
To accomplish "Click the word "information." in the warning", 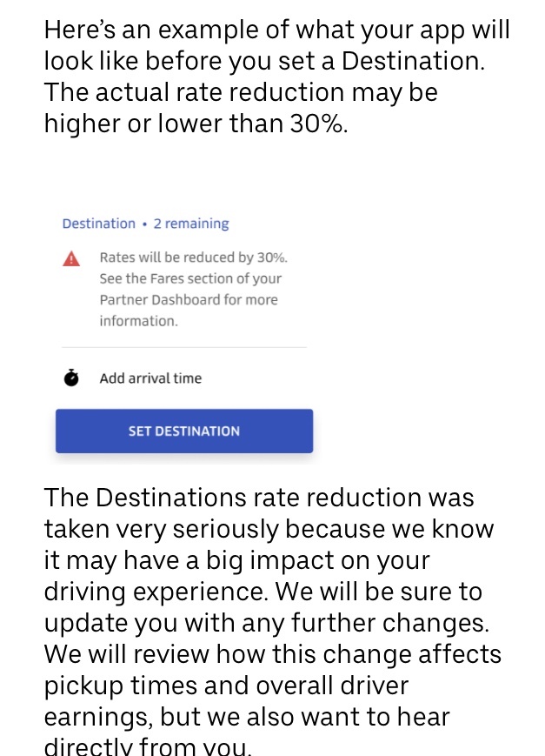I will click(x=138, y=320).
